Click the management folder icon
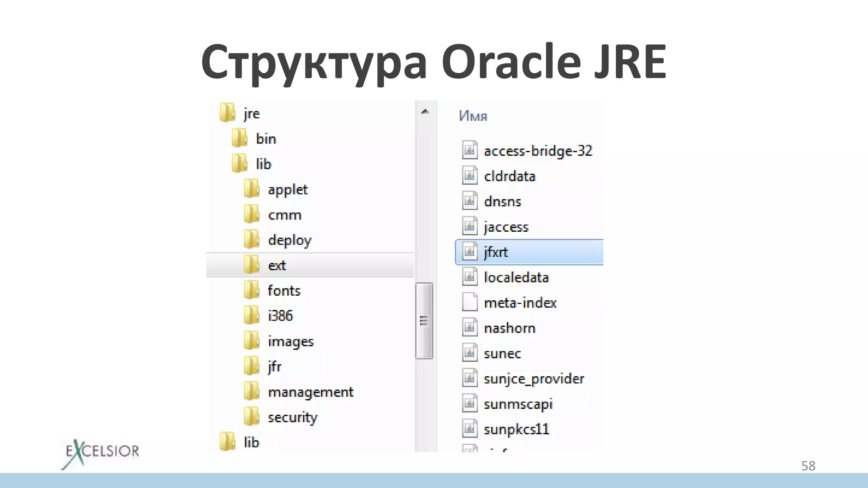The width and height of the screenshot is (868, 488). pyautogui.click(x=252, y=391)
